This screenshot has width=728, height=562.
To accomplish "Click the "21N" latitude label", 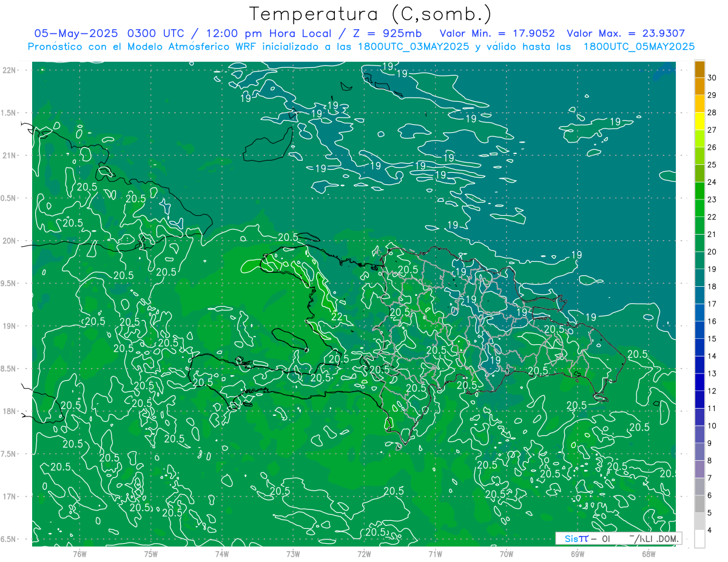I will coord(10,155).
